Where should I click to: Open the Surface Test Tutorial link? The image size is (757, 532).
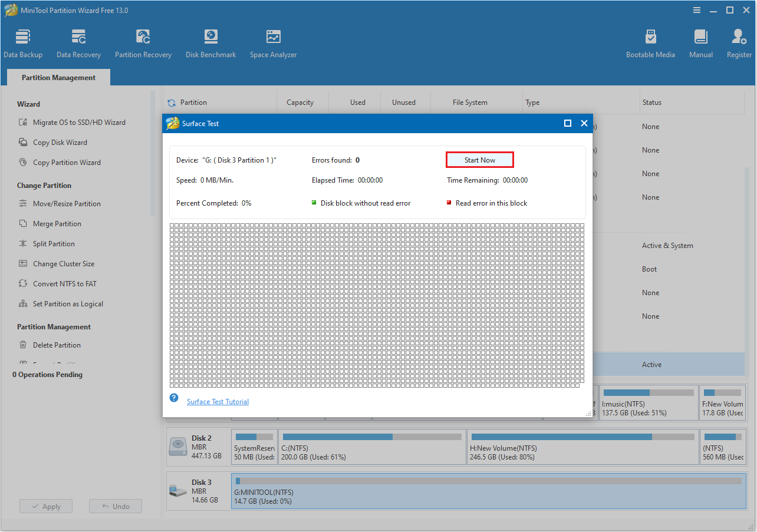218,401
